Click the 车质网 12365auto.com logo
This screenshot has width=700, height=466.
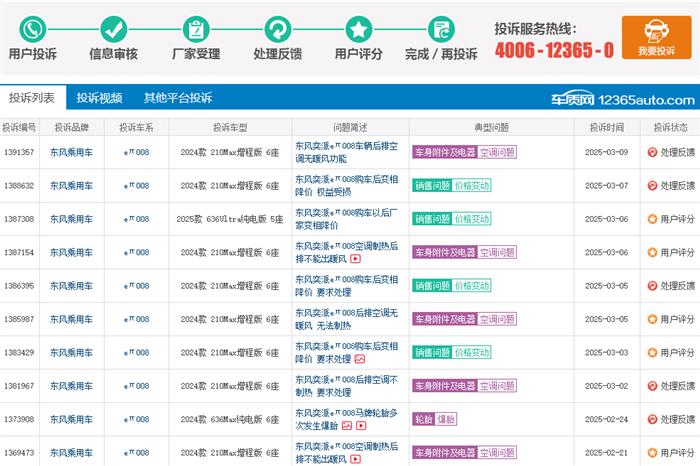pyautogui.click(x=623, y=99)
